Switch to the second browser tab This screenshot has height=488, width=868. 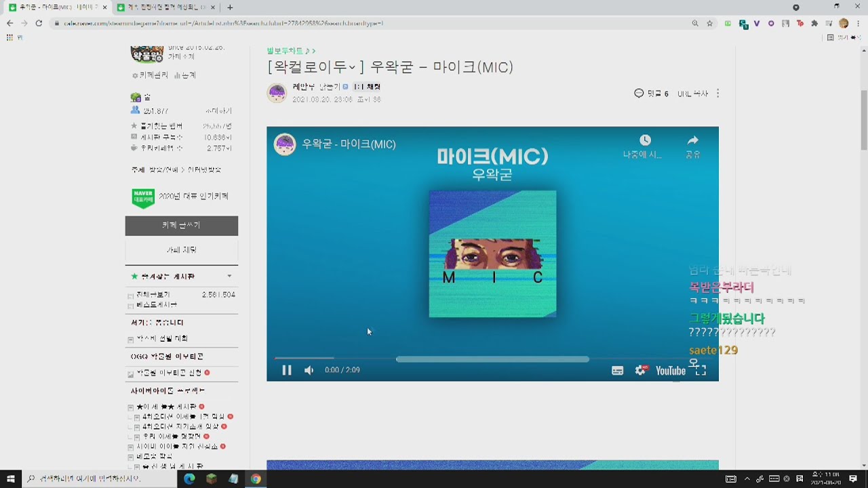click(x=165, y=7)
